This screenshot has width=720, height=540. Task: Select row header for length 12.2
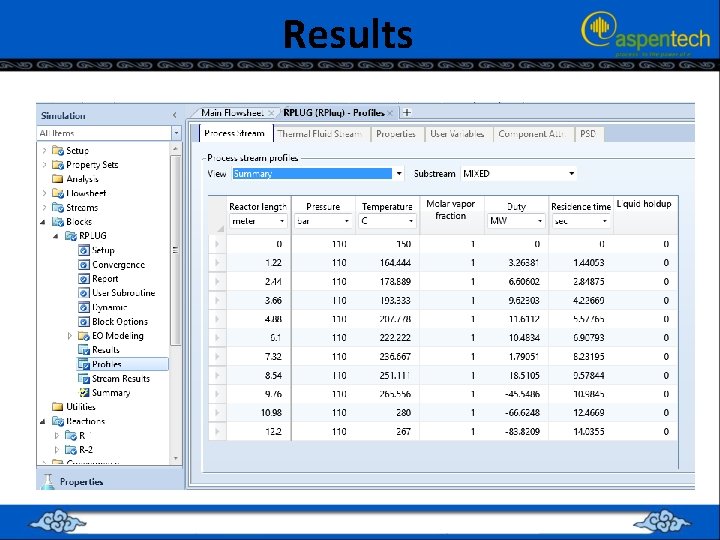point(217,431)
